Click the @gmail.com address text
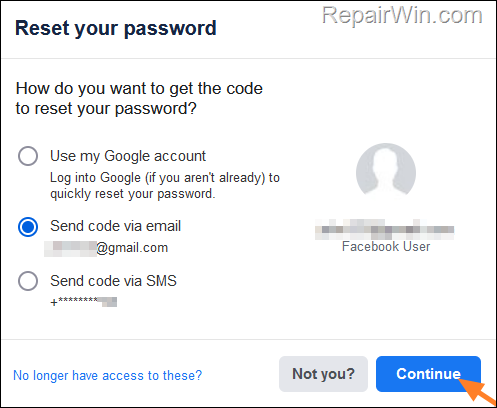This screenshot has width=497, height=408. point(132,248)
